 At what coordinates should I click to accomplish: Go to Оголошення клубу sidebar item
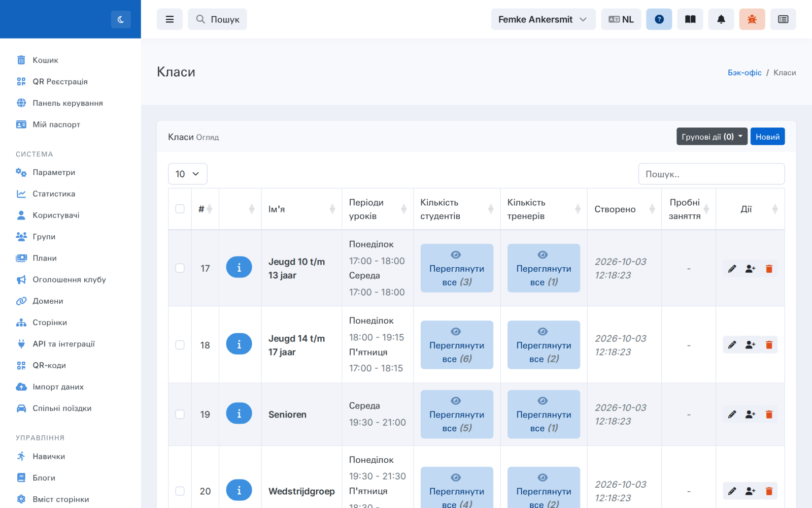point(69,279)
